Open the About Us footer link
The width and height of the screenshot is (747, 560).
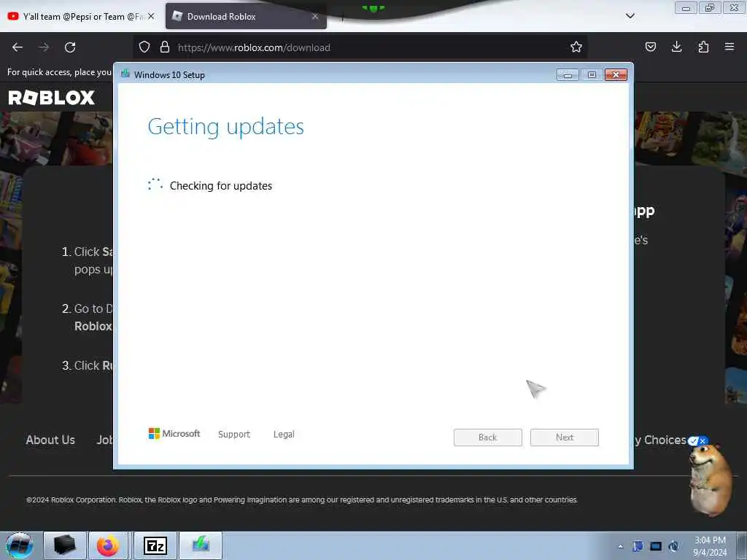(50, 440)
